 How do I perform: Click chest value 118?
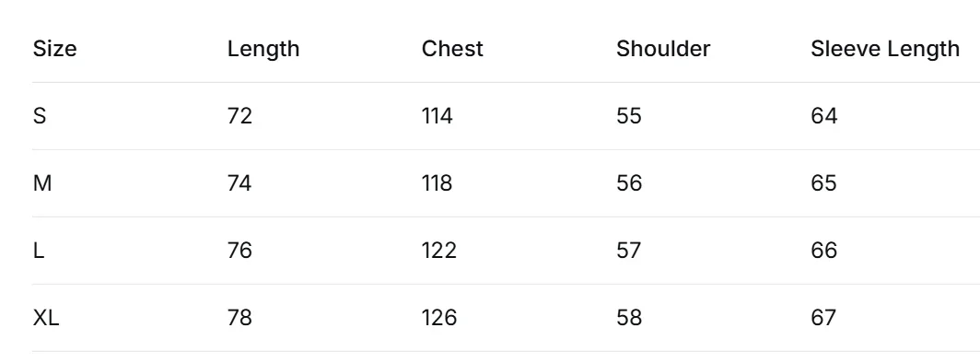point(437,183)
